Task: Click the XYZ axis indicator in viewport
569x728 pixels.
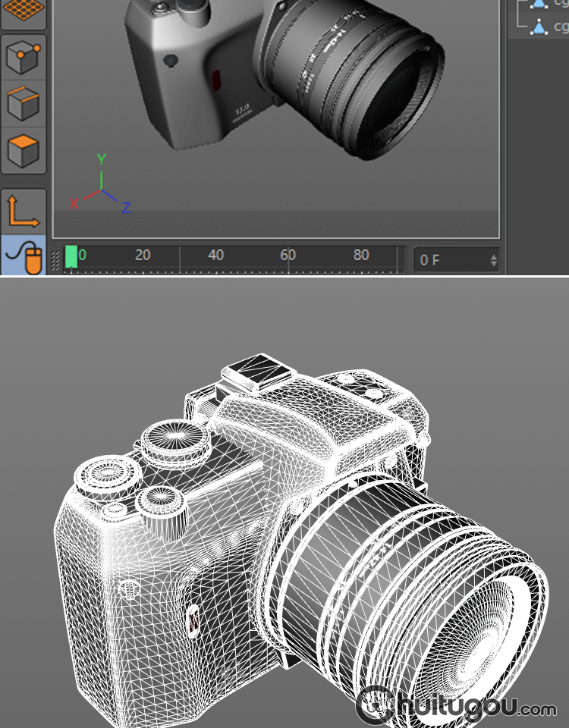Action: pyautogui.click(x=100, y=184)
